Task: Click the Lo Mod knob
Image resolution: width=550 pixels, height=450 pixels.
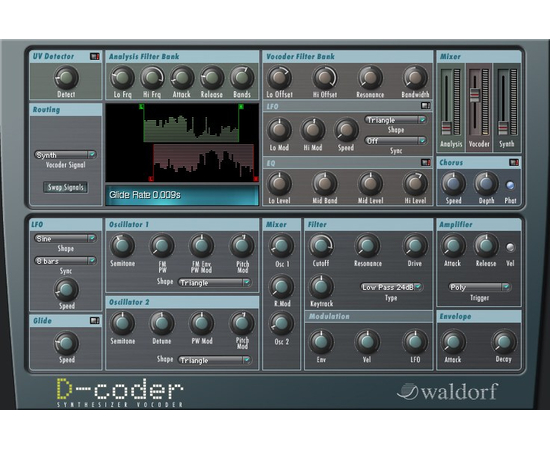Action: (x=279, y=130)
